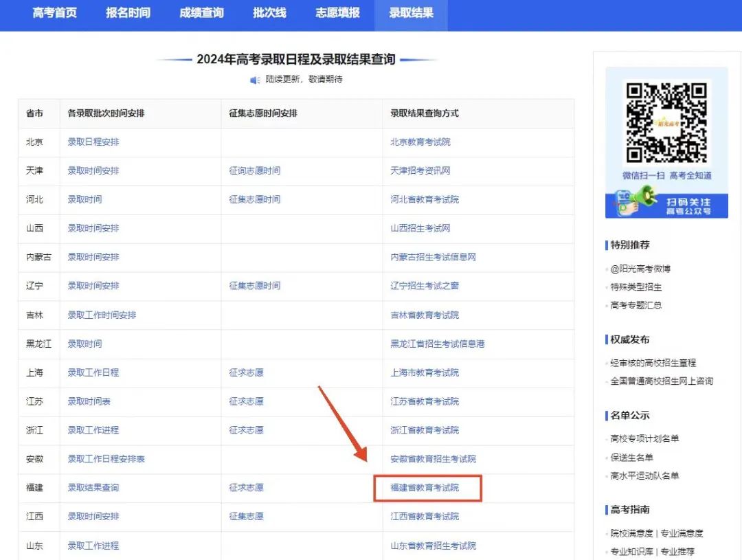This screenshot has width=742, height=560.
Task: Switch to the 批次线 tab
Action: (x=269, y=13)
